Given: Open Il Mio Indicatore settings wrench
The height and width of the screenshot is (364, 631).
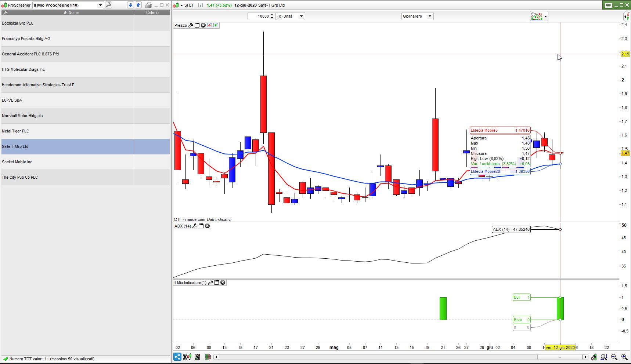Looking at the screenshot, I should pyautogui.click(x=210, y=283).
